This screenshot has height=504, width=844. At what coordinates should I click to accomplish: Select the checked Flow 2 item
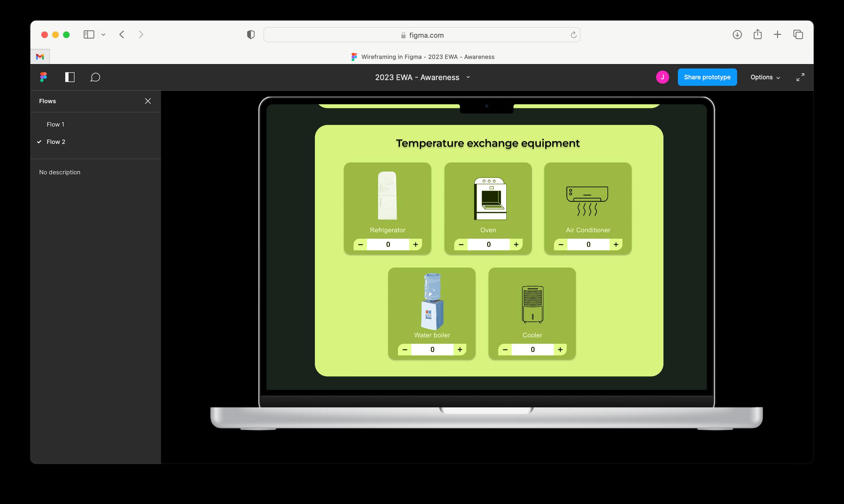click(x=56, y=142)
